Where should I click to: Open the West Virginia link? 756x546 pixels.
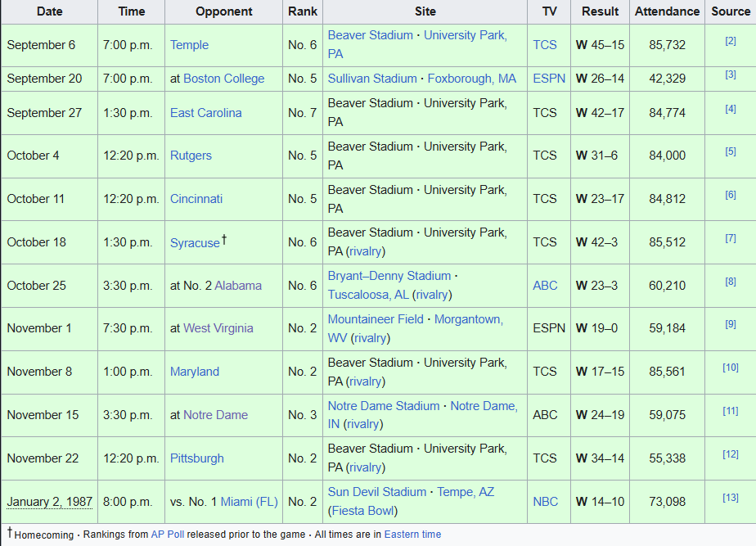point(218,328)
